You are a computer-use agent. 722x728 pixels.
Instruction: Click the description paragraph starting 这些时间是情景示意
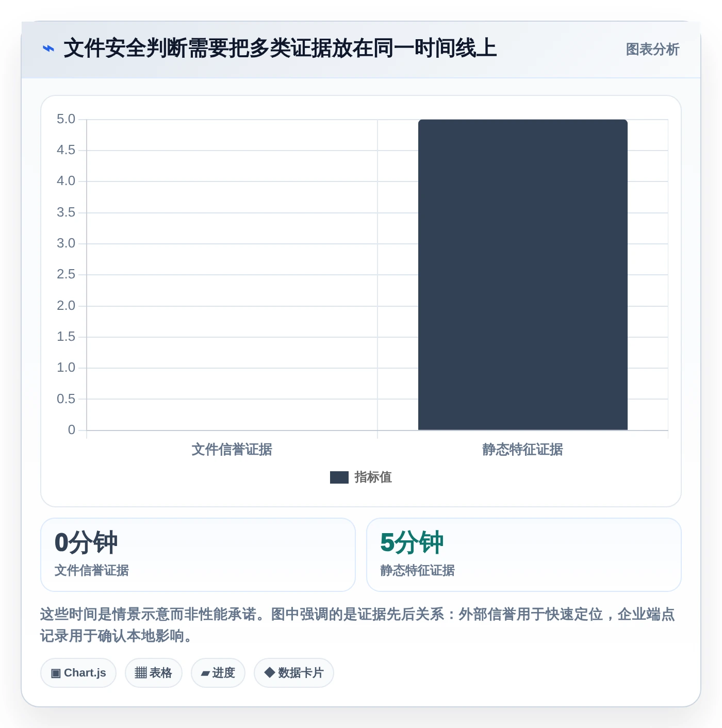pos(358,625)
